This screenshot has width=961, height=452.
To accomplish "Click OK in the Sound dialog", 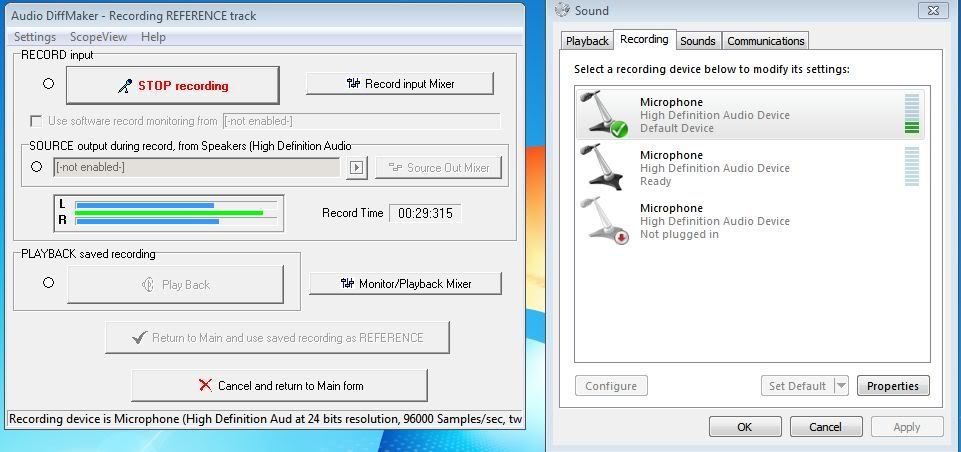I will (x=745, y=427).
